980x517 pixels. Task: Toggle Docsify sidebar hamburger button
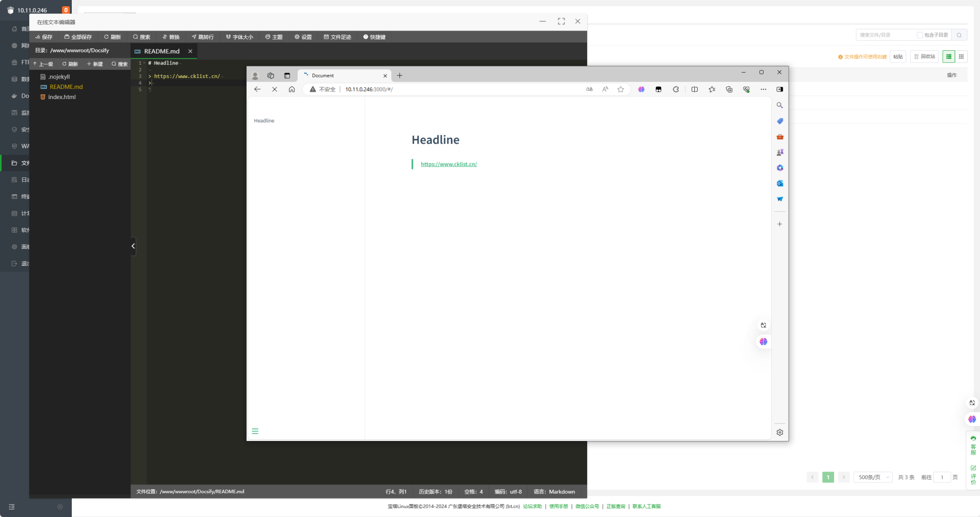click(x=255, y=431)
